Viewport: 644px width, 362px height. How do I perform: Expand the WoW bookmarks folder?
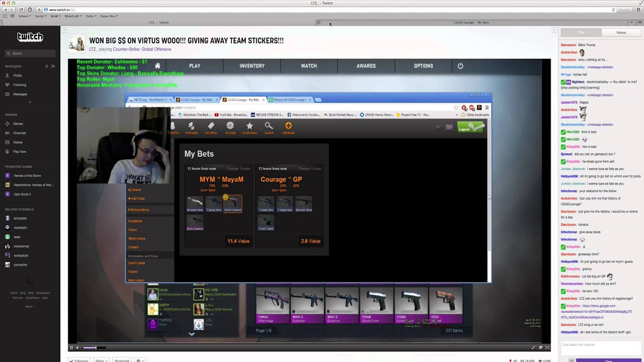[x=55, y=16]
